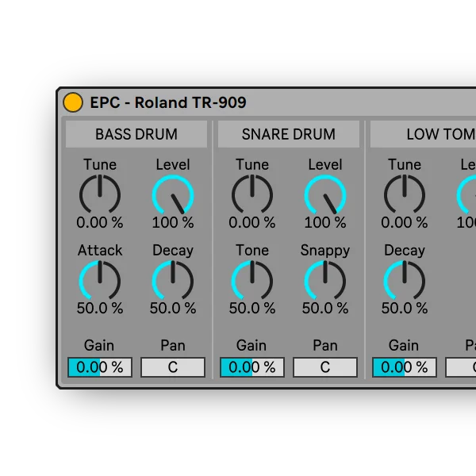Click the Low Tom Tune 0.00 % value
The height and width of the screenshot is (476, 476).
coord(405,222)
